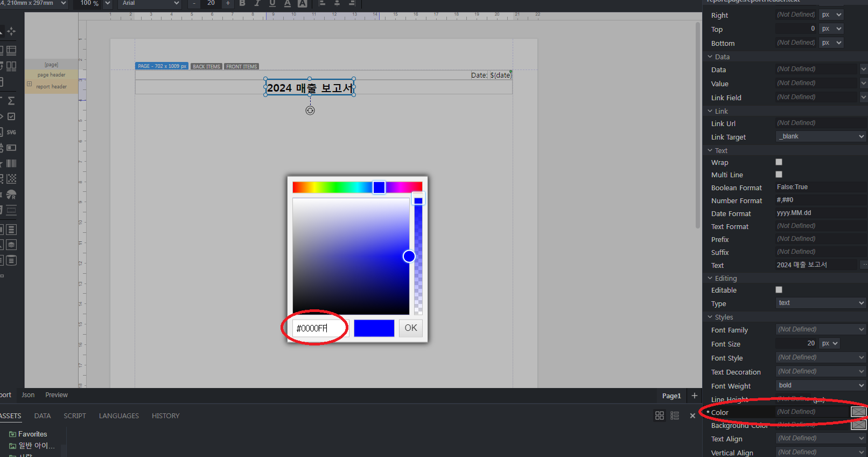Toggle Underline in the top toolbar

click(272, 3)
